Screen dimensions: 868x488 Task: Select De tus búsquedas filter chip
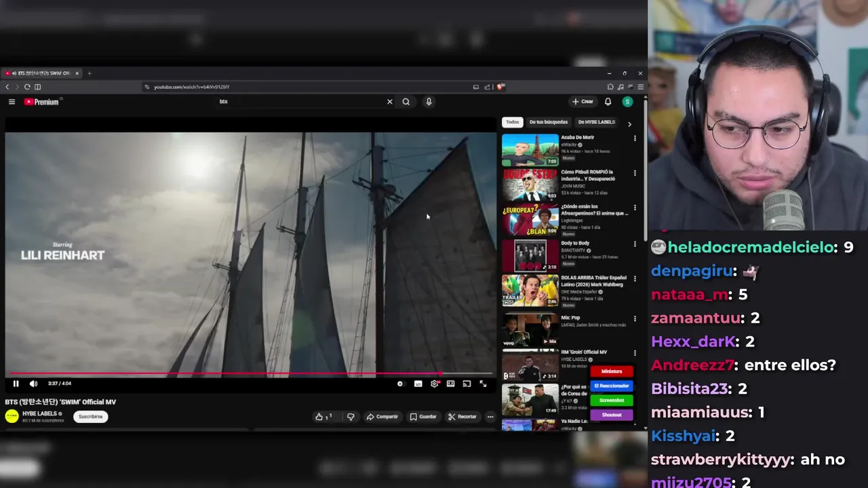(x=548, y=122)
